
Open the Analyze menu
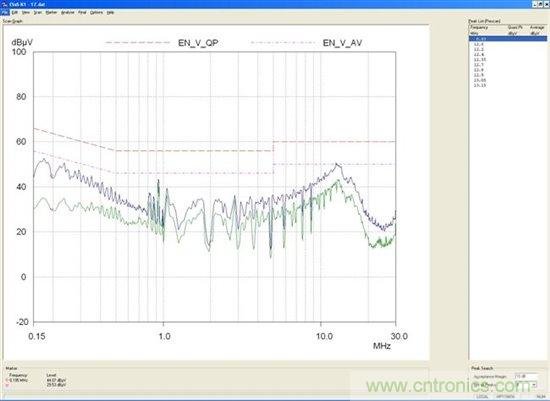pyautogui.click(x=68, y=12)
